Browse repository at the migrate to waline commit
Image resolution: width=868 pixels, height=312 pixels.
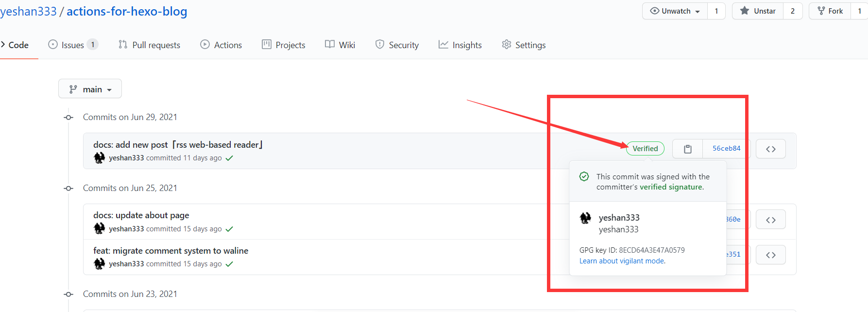(x=771, y=255)
